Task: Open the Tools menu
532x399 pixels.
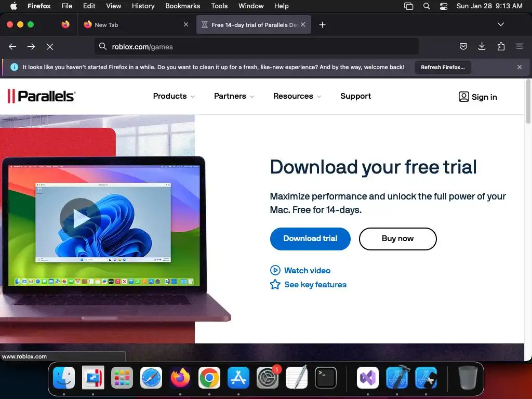Action: tap(219, 6)
